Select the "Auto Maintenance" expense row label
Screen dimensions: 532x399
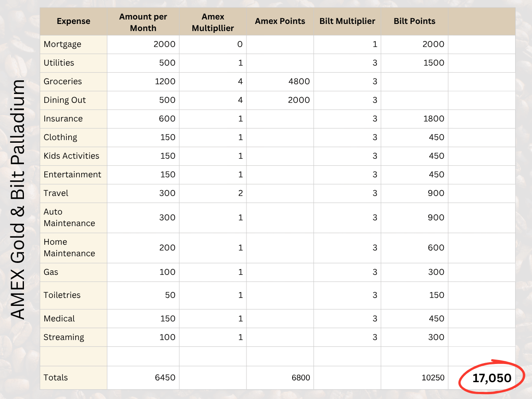(x=69, y=218)
